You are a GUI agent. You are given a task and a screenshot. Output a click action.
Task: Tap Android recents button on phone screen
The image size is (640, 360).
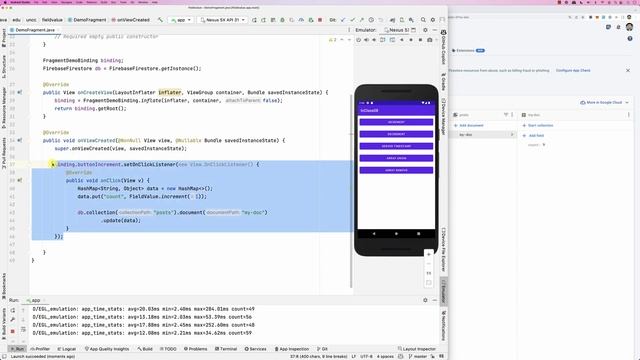(418, 233)
